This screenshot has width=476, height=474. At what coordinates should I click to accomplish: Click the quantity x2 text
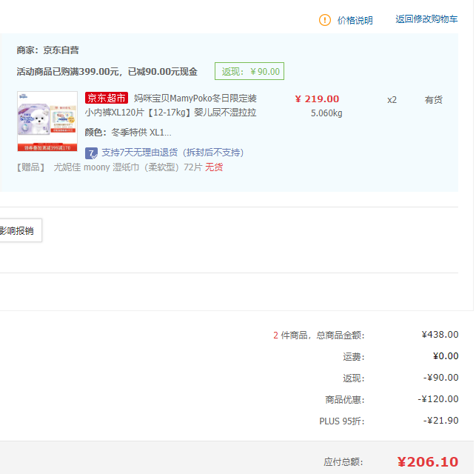tap(392, 100)
